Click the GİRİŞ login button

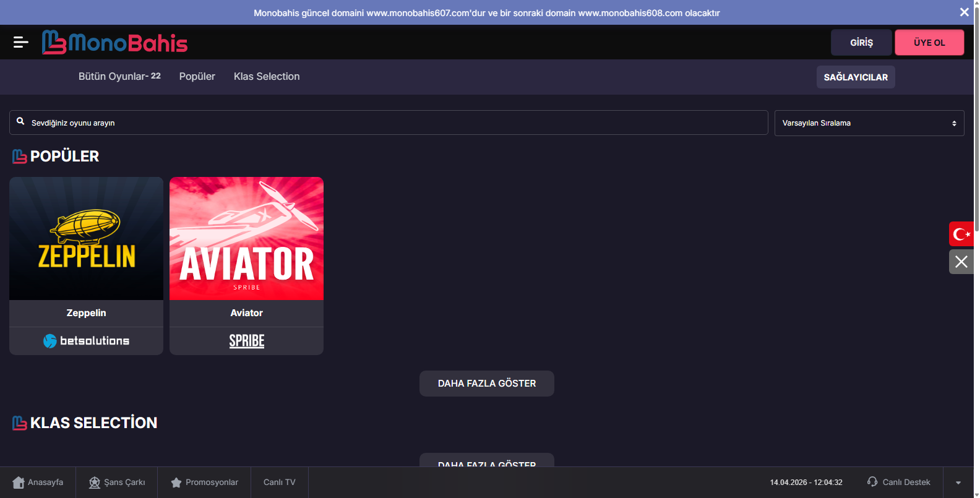[x=861, y=42]
